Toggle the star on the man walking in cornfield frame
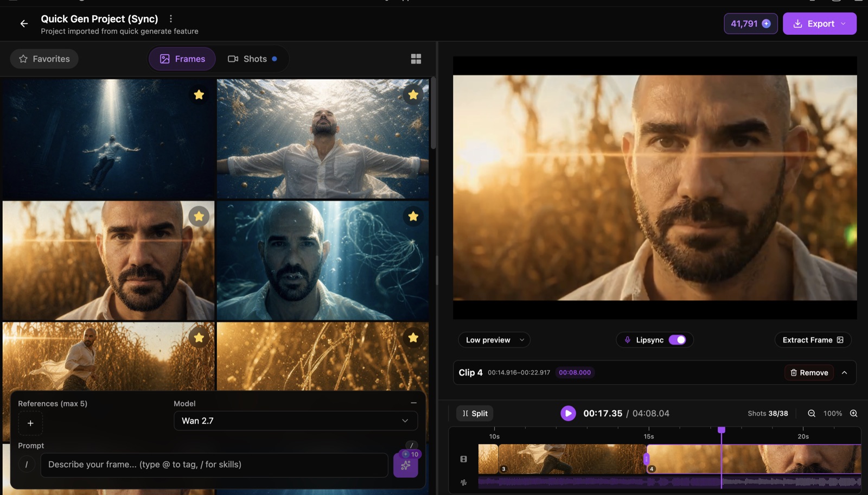 click(x=199, y=338)
